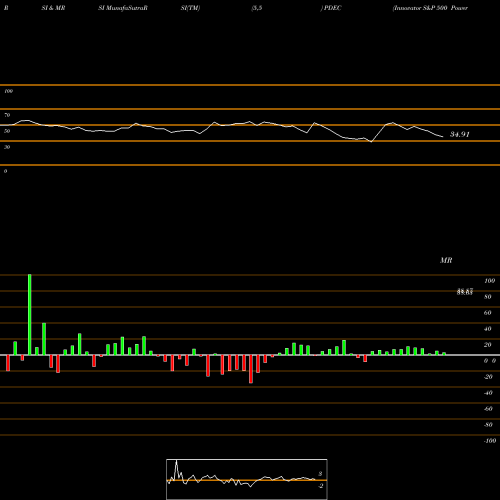Click the 20 label on MR axis

(x=488, y=345)
